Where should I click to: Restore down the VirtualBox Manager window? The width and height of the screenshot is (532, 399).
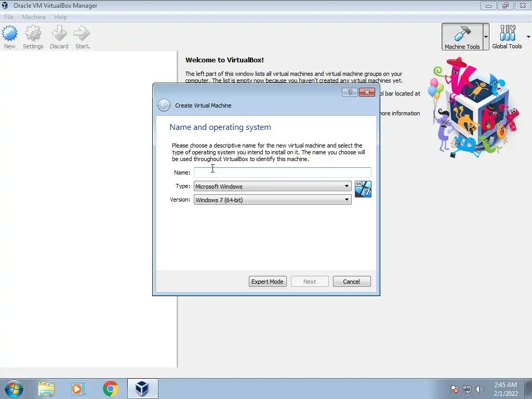(506, 5)
